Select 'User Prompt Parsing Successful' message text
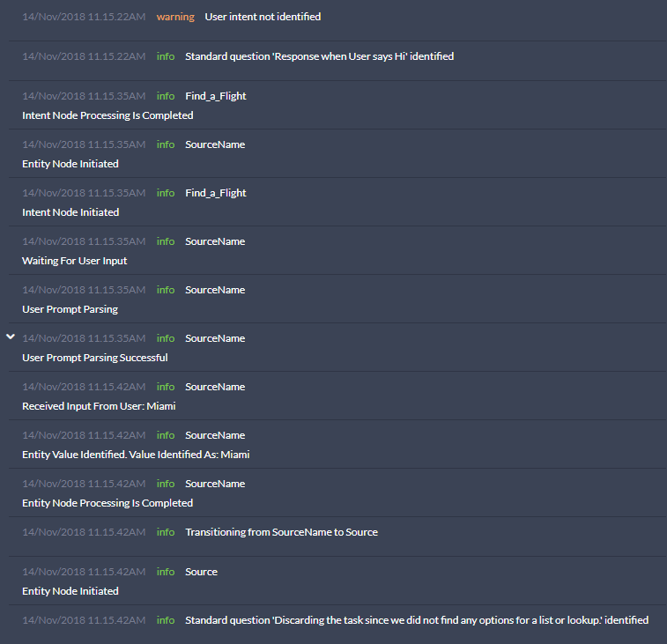Screen dimensions: 667x644 point(95,358)
